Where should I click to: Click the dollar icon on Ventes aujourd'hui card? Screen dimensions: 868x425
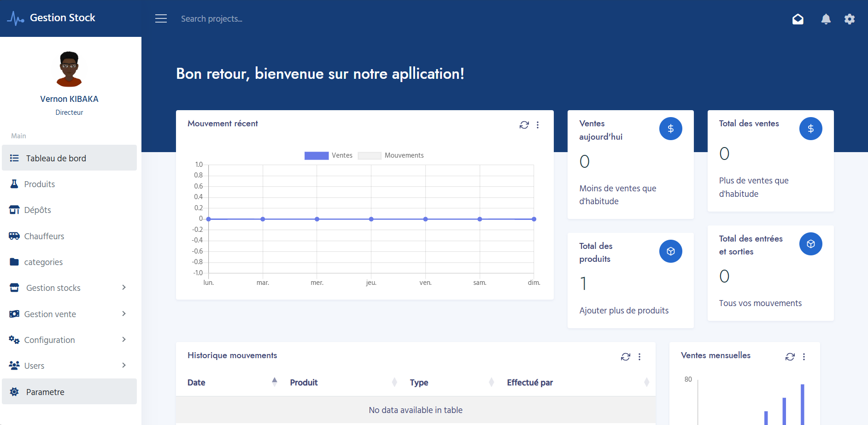[671, 129]
